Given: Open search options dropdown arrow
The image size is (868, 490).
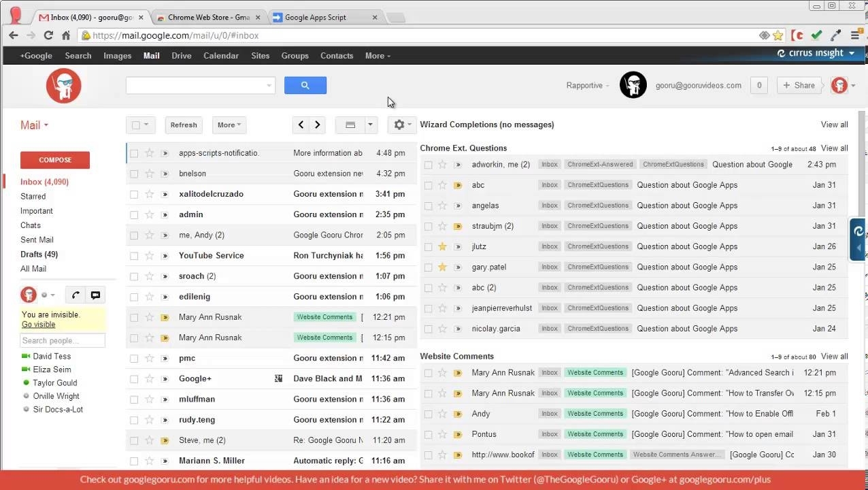Looking at the screenshot, I should point(269,85).
